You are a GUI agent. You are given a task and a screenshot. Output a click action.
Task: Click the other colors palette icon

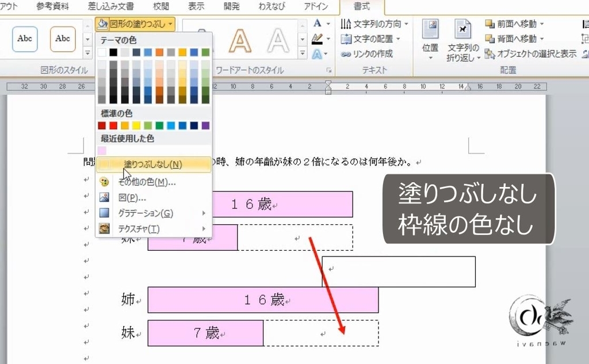(x=104, y=182)
